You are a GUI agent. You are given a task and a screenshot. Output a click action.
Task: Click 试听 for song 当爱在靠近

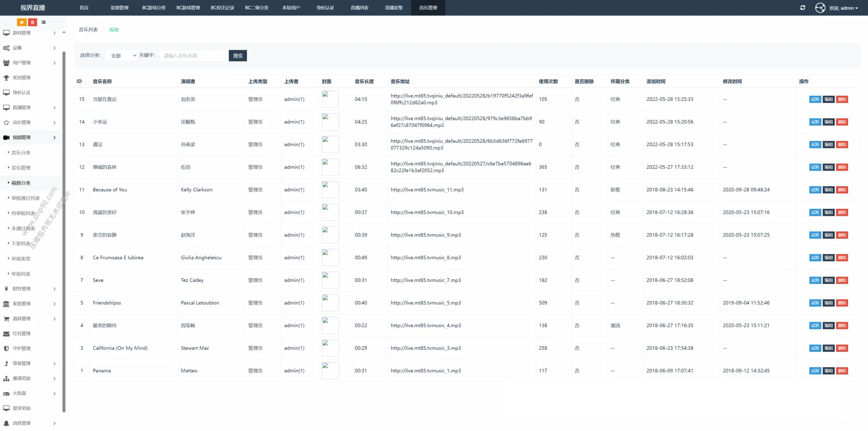815,99
